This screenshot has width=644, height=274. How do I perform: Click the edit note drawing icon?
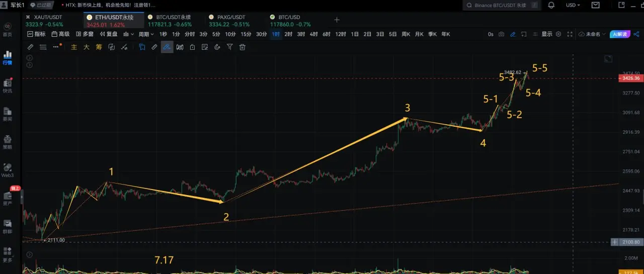point(205,47)
